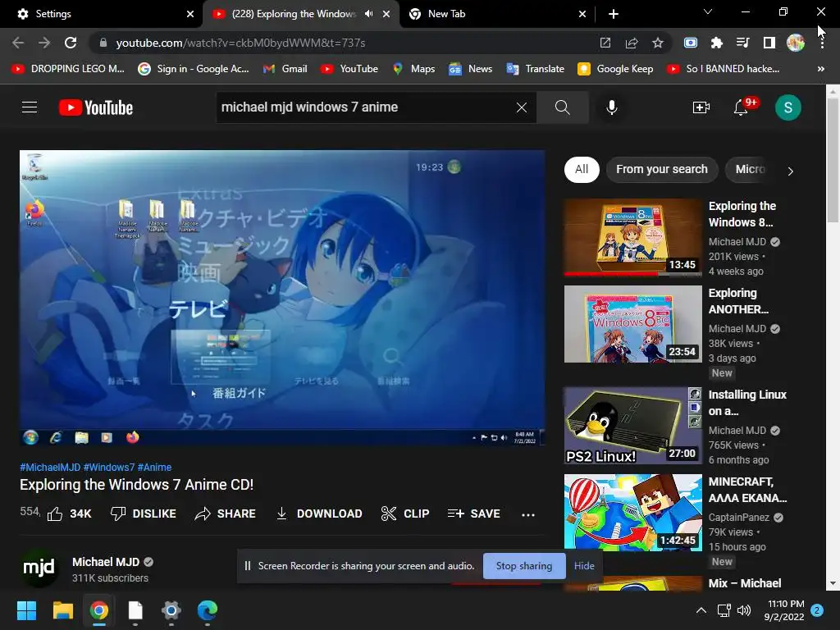The height and width of the screenshot is (630, 840).
Task: Open a new browser tab
Action: point(614,14)
